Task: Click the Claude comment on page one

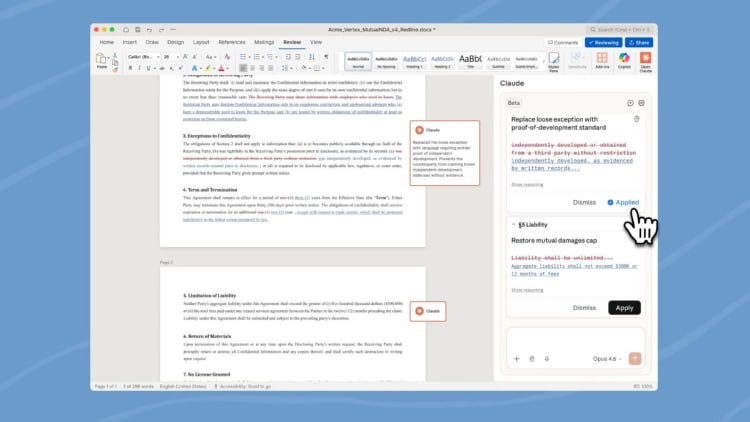Action: pyautogui.click(x=444, y=153)
